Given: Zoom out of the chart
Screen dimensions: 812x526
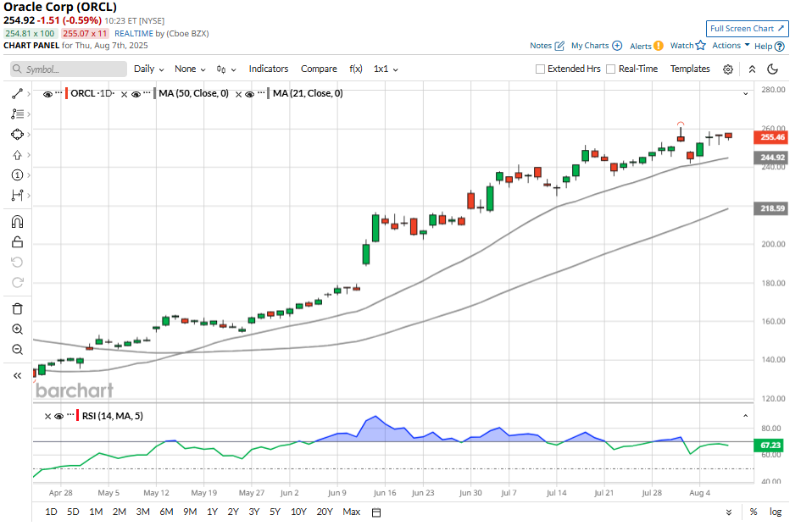Looking at the screenshot, I should click(17, 350).
